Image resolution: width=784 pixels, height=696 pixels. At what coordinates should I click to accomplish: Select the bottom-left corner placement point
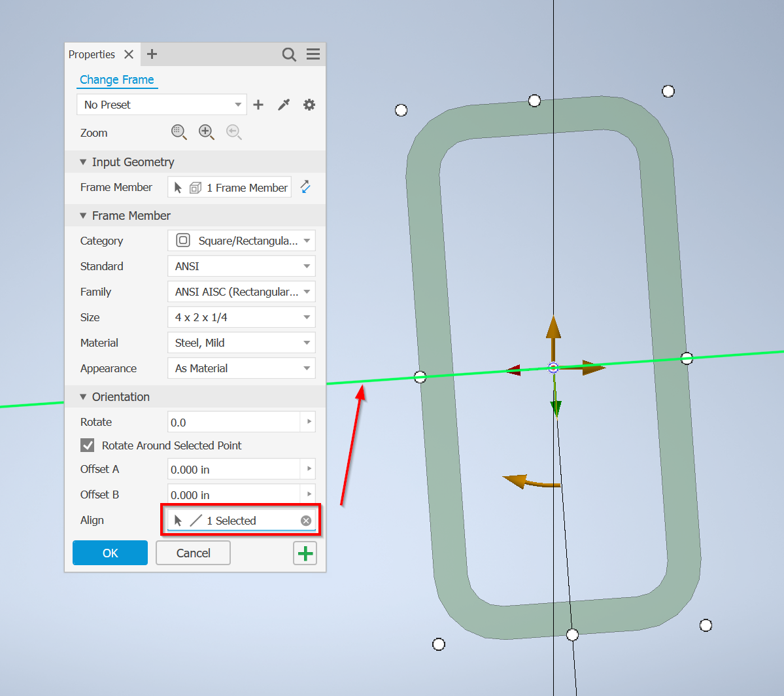439,644
